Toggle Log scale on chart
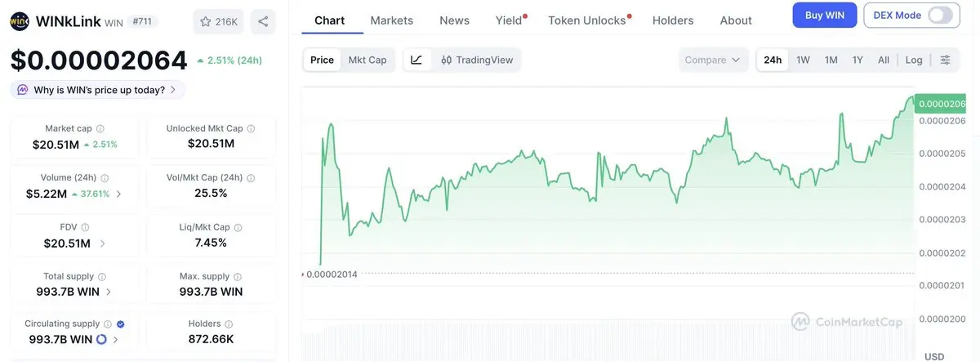This screenshot has height=362, width=980. (x=914, y=60)
